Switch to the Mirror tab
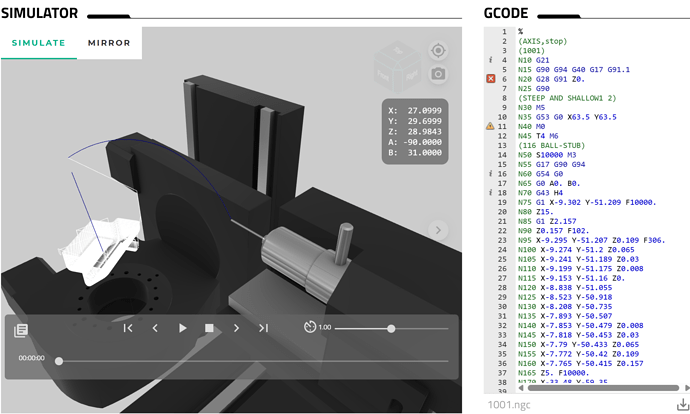Viewport: 690px width, 414px height. pos(109,43)
